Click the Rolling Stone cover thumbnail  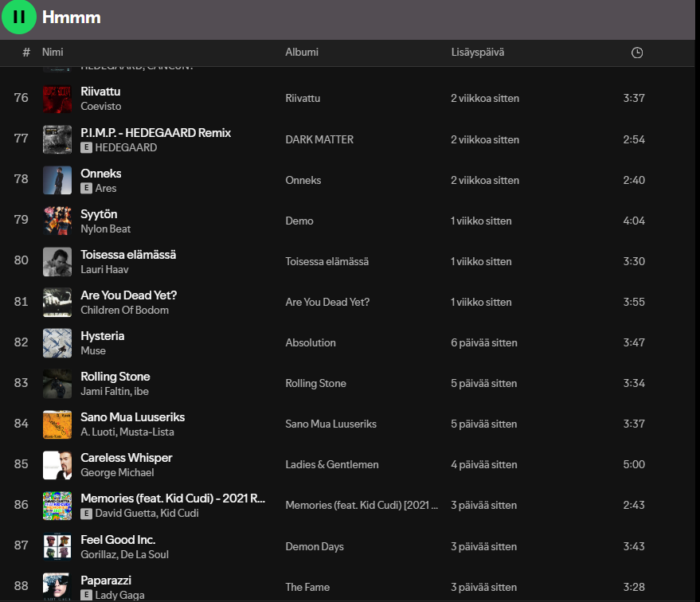pos(57,383)
